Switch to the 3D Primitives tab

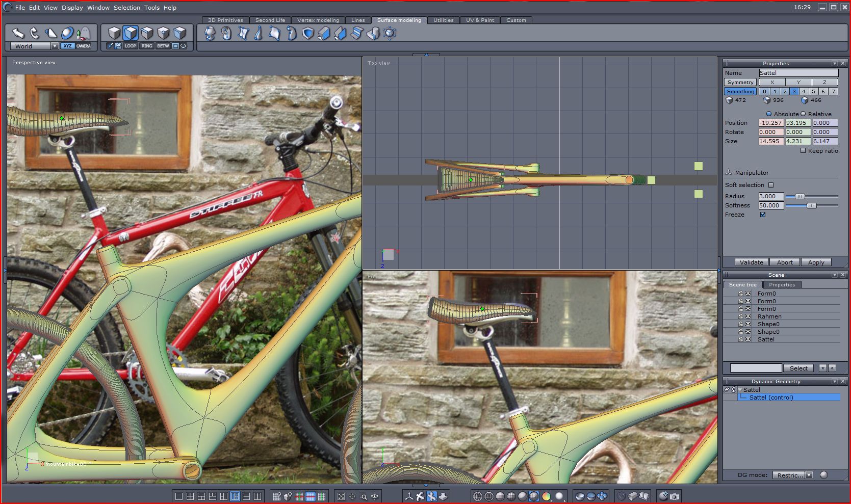pyautogui.click(x=225, y=20)
